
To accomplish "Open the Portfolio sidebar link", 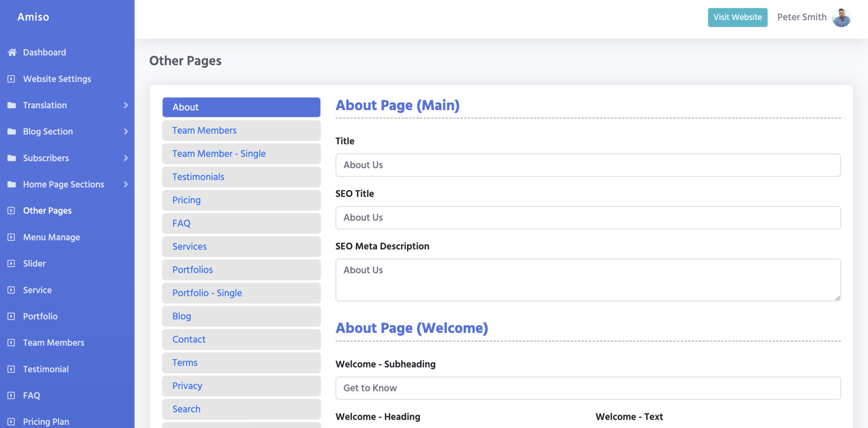I will pyautogui.click(x=40, y=316).
